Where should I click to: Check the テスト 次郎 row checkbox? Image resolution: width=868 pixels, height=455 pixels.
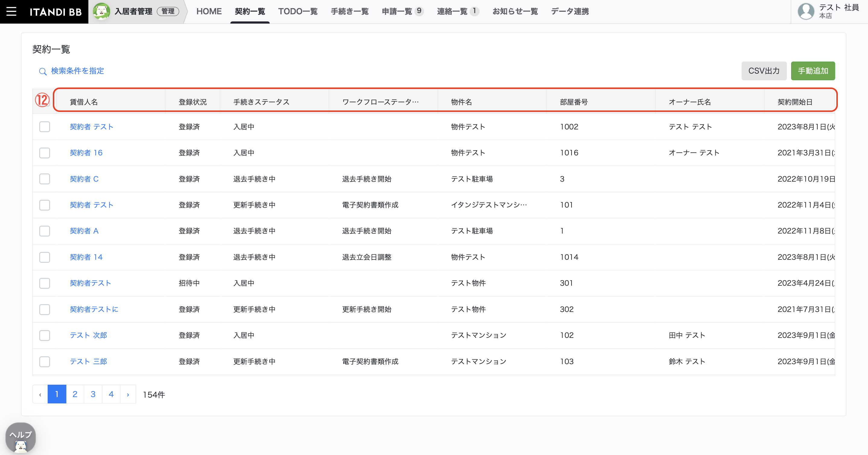[44, 335]
